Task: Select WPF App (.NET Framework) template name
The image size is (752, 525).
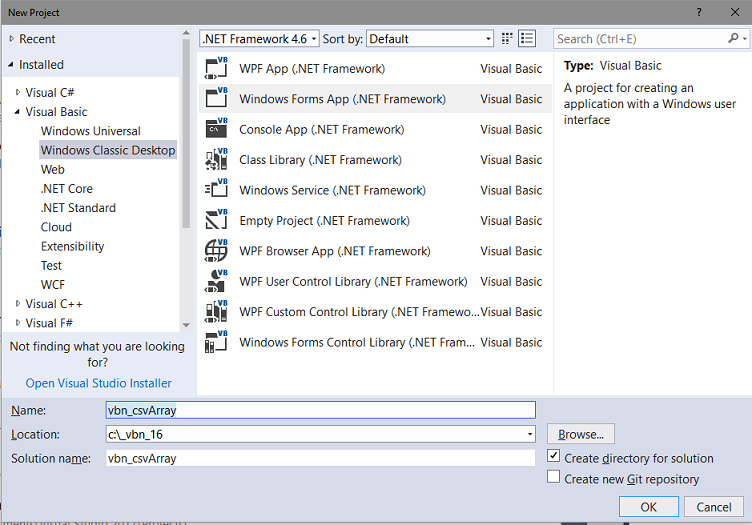Action: [x=312, y=69]
